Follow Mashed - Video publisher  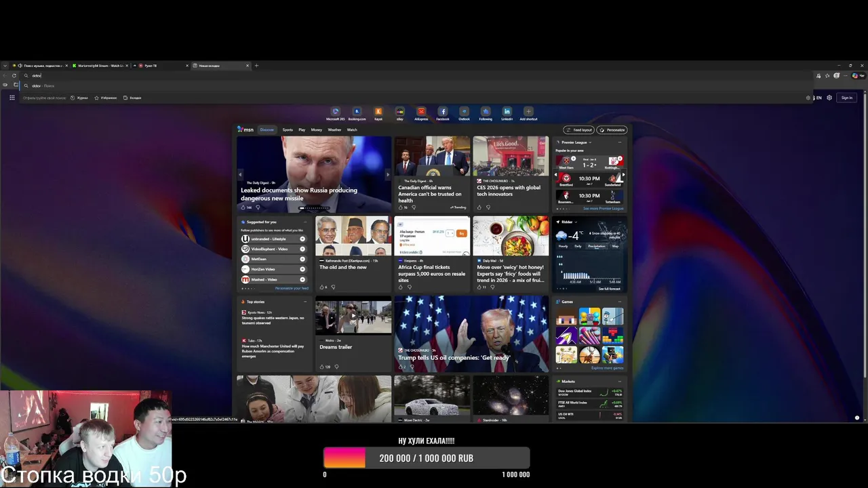coord(302,279)
